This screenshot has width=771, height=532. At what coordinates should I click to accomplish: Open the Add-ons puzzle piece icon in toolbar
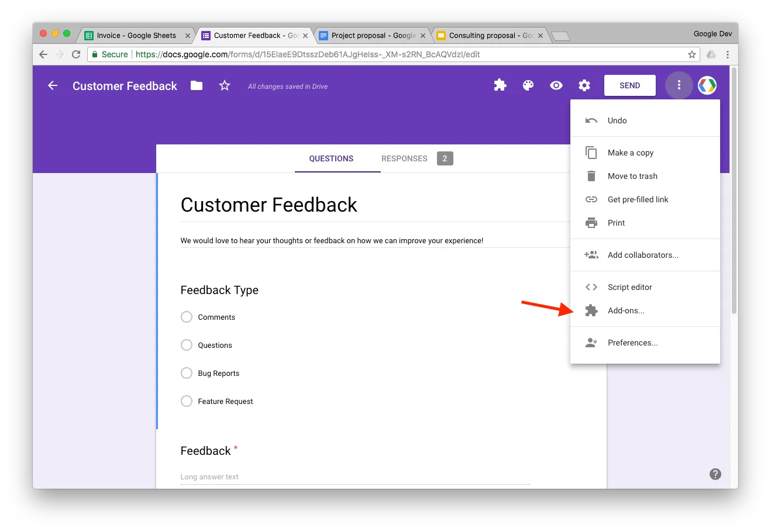tap(500, 85)
